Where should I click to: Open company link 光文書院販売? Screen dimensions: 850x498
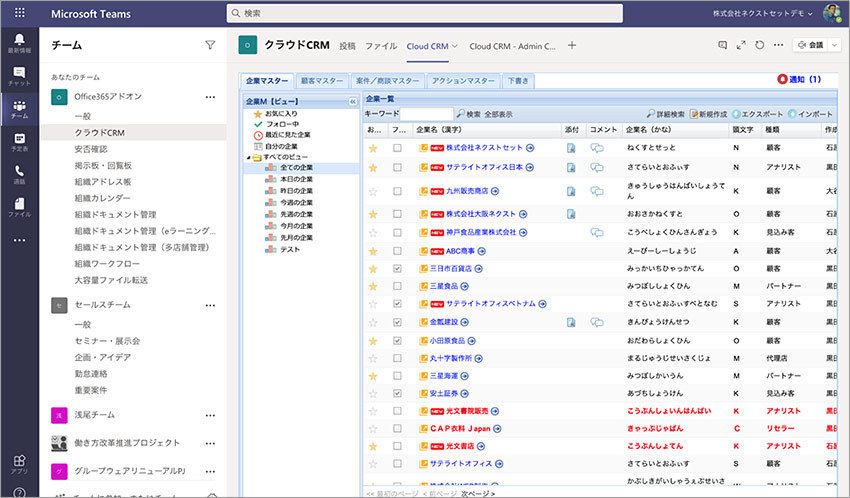click(x=467, y=411)
